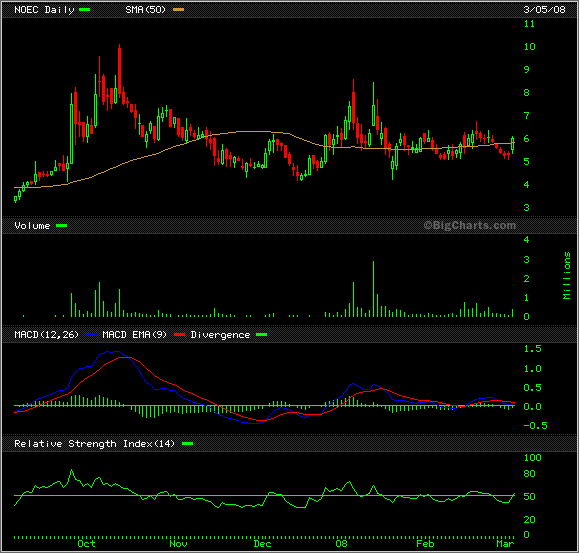The width and height of the screenshot is (579, 553).
Task: Click the 08 year label on time axis
Action: (342, 543)
